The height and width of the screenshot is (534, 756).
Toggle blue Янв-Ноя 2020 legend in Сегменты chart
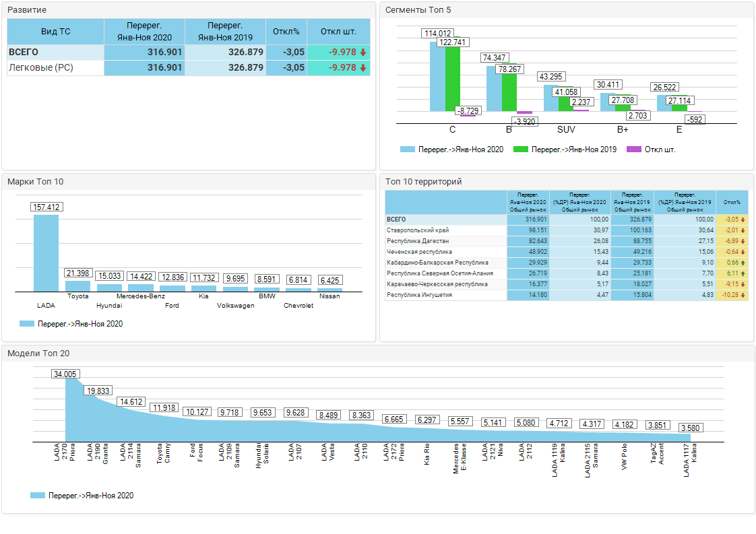(451, 149)
